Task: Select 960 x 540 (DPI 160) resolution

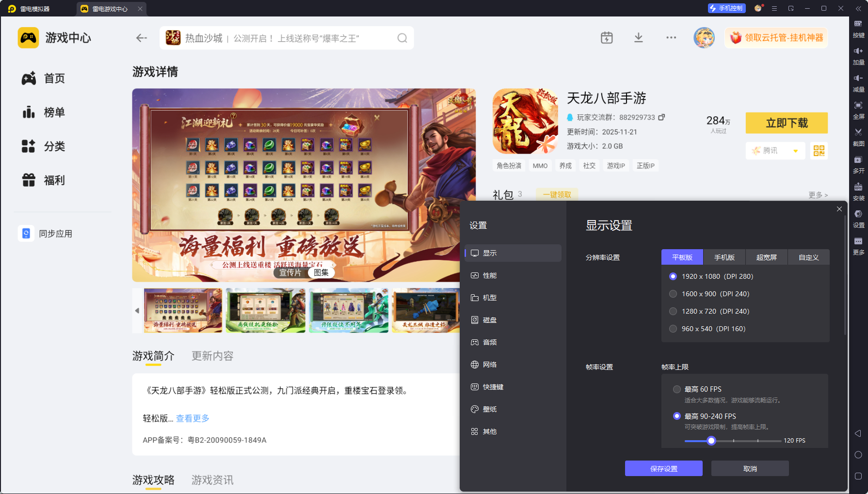Action: pyautogui.click(x=673, y=328)
